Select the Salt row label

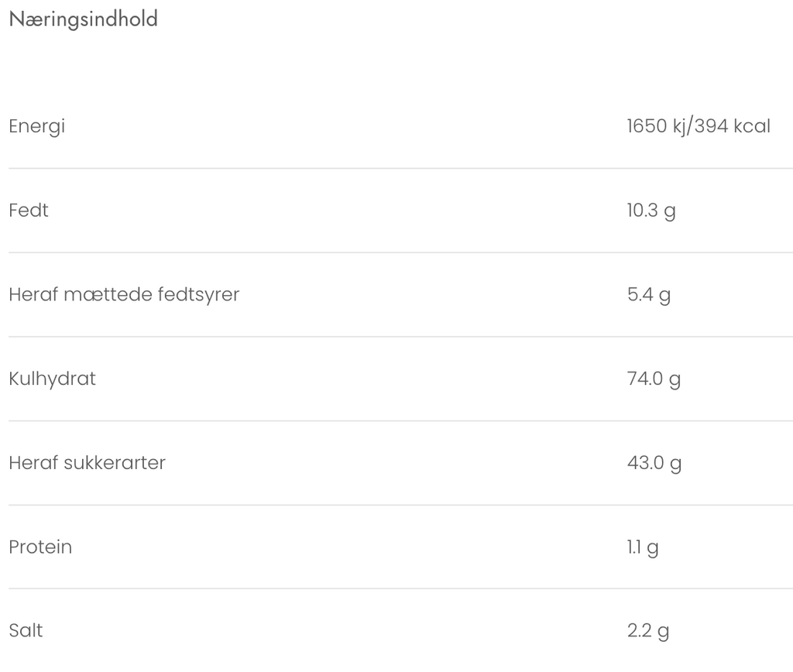pos(26,631)
